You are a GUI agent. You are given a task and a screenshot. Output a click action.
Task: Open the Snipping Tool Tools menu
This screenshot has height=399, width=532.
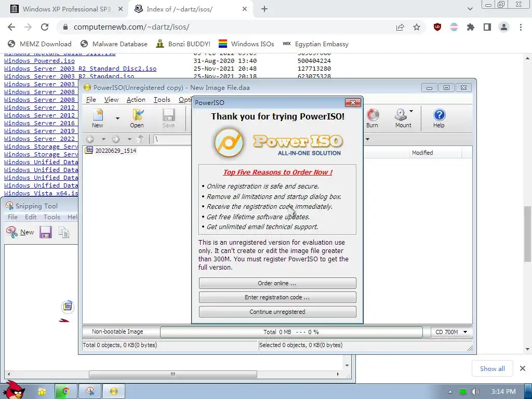pyautogui.click(x=51, y=217)
